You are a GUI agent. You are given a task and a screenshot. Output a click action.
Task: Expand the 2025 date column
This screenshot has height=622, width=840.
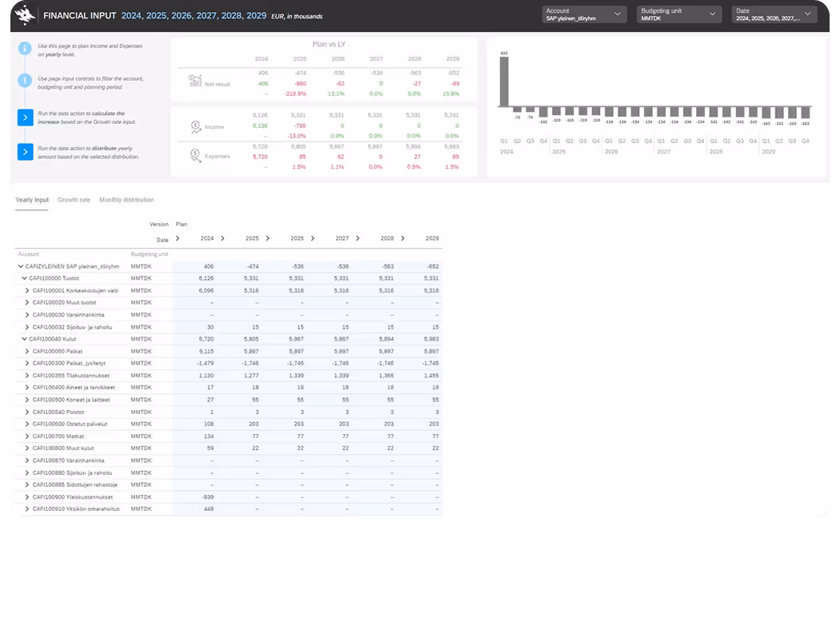[223, 238]
